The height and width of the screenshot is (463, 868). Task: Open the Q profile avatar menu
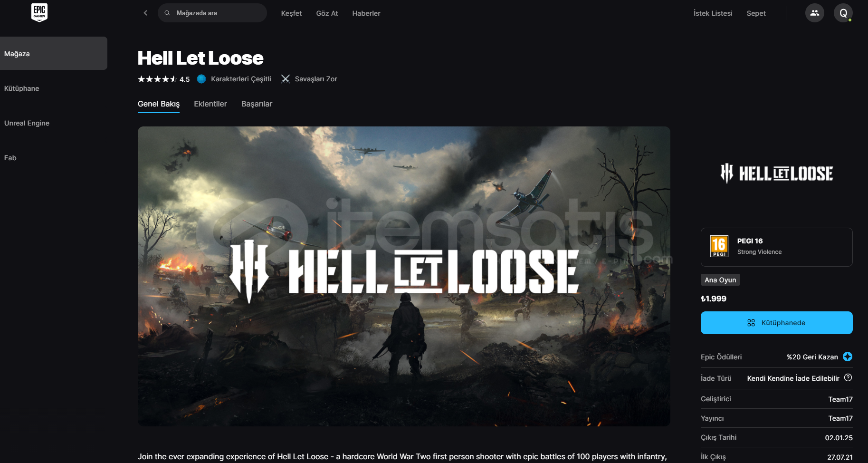[x=843, y=13]
